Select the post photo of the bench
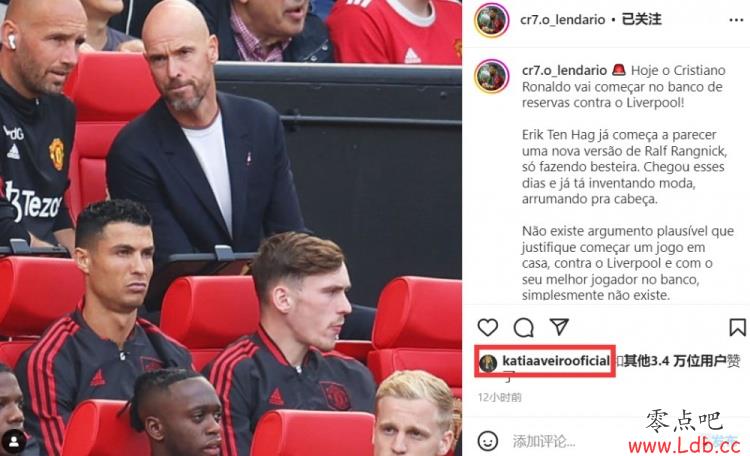 [231, 228]
